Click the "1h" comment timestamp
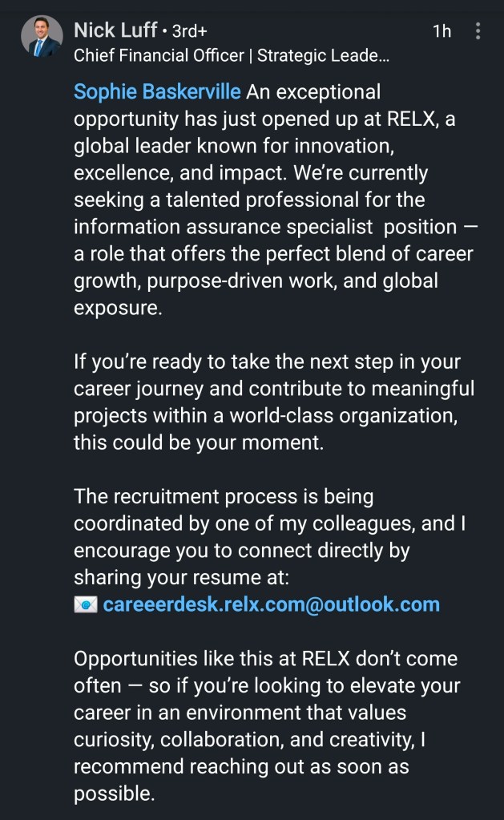 tap(442, 31)
